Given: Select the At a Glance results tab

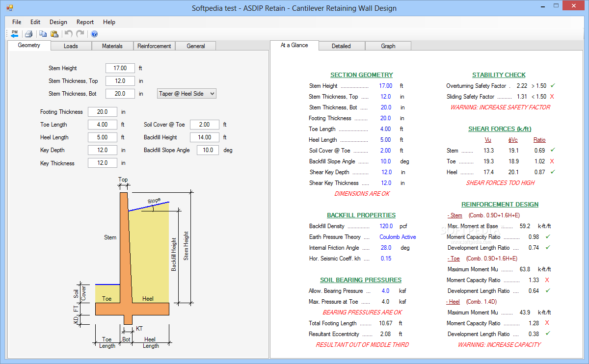Looking at the screenshot, I should tap(294, 45).
